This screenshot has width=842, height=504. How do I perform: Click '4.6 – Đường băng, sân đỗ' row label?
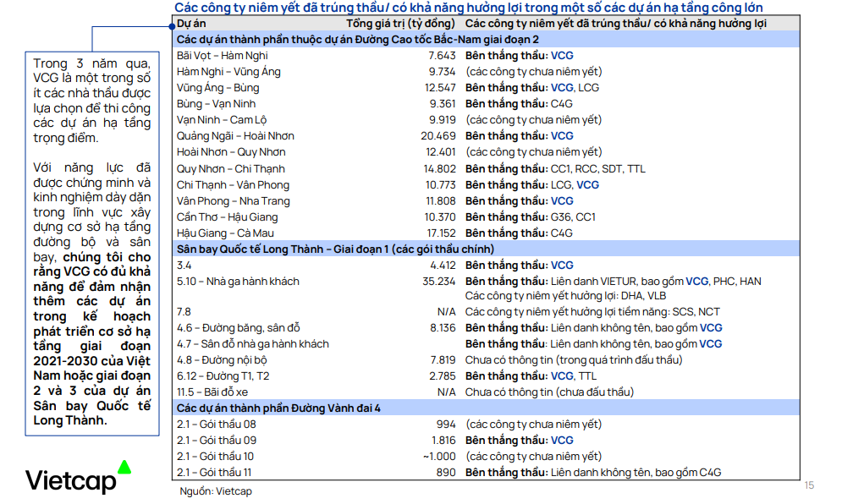click(239, 328)
